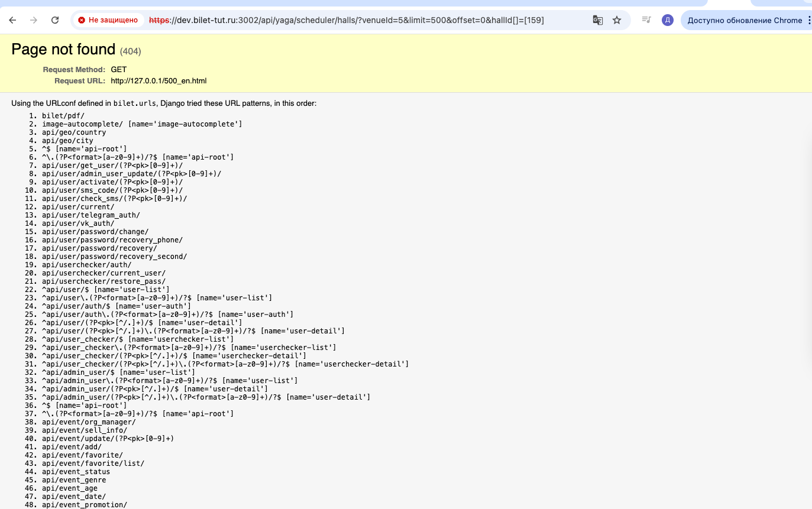The height and width of the screenshot is (509, 812).
Task: Reload the current page
Action: click(x=55, y=20)
